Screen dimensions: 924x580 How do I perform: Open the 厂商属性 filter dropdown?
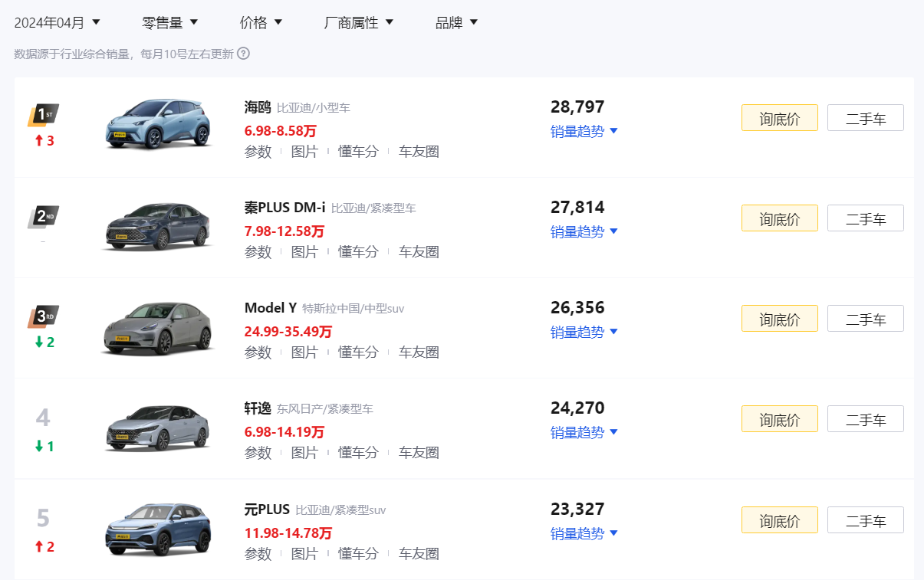(359, 22)
